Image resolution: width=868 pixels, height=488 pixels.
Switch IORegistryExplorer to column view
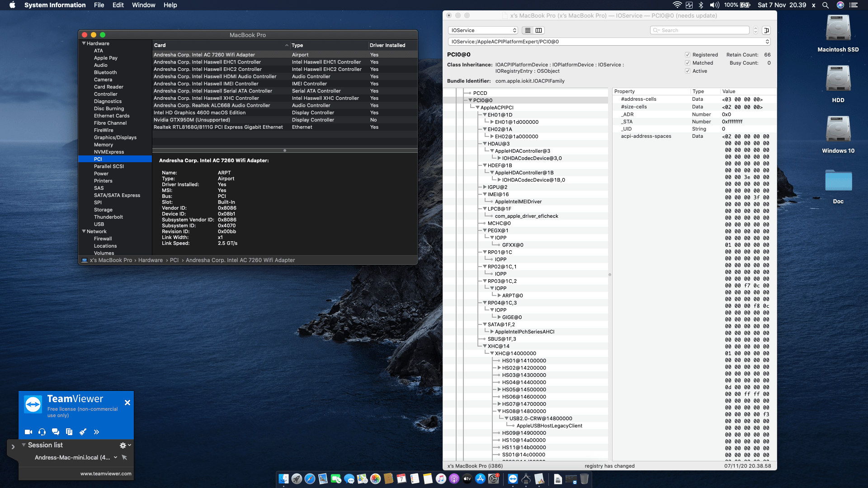coord(538,30)
